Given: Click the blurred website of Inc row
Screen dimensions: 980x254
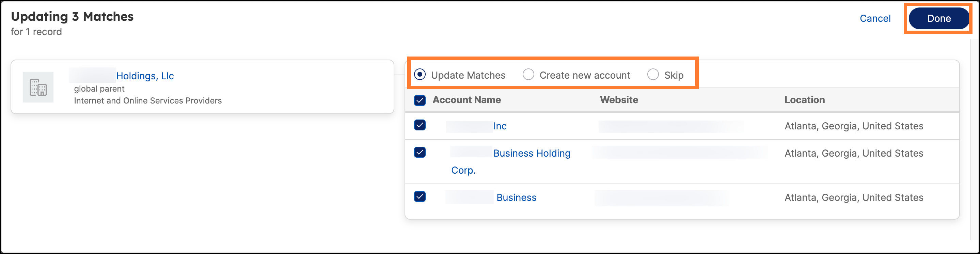Looking at the screenshot, I should 671,126.
